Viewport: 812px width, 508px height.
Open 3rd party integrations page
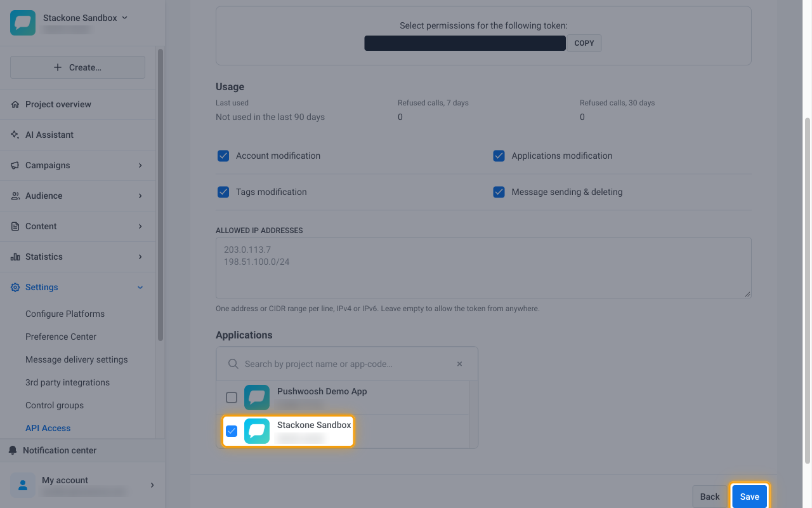(x=67, y=382)
